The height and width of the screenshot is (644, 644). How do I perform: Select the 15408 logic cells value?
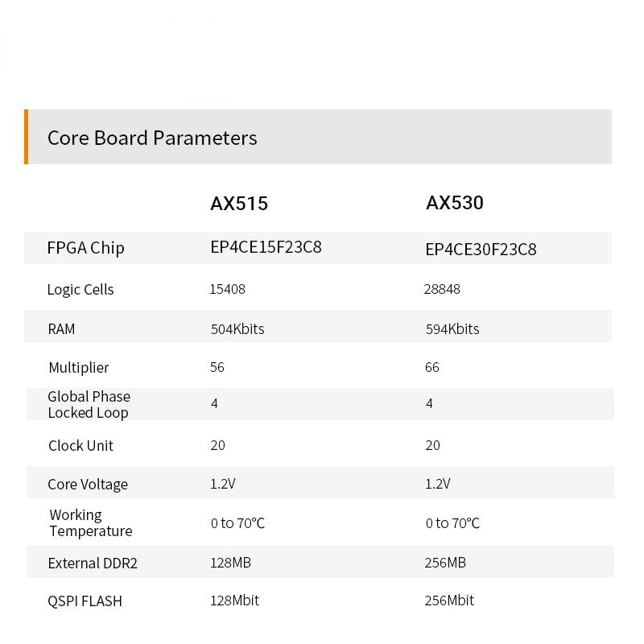227,289
